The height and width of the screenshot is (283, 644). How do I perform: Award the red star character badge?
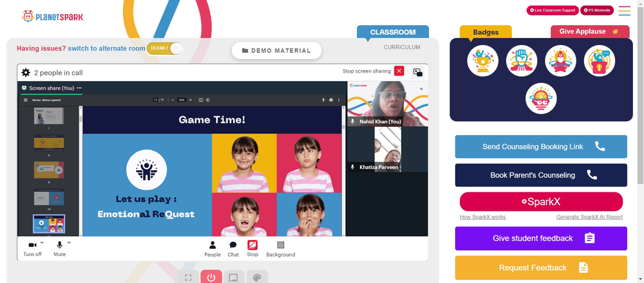click(x=560, y=60)
